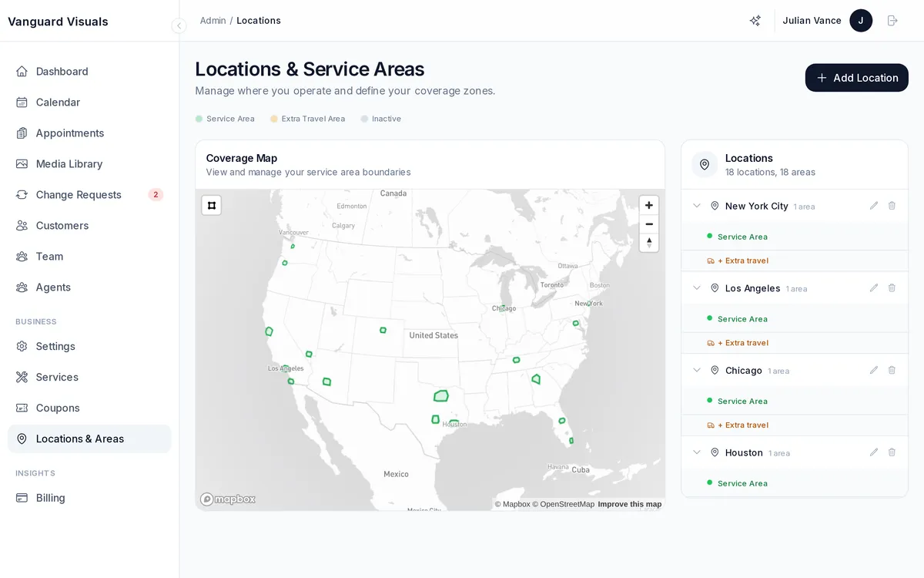Collapse the New York City location entry

[x=696, y=206]
